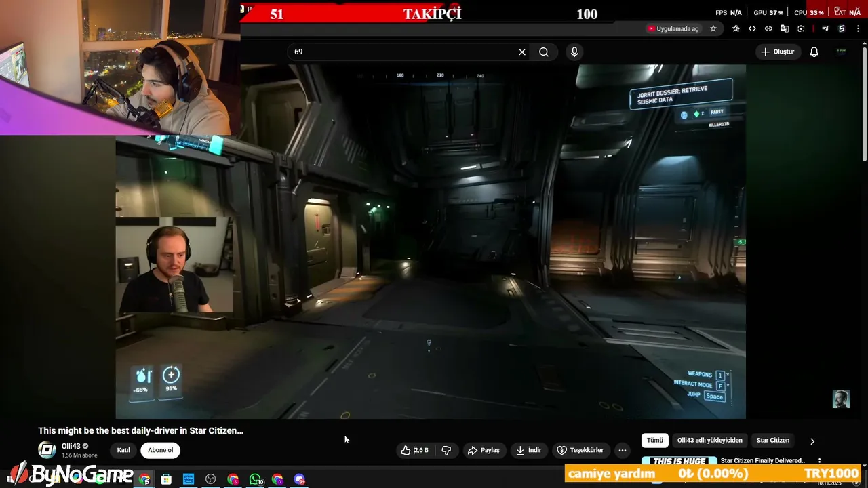Open Discord in taskbar
Screen dimensions: 868x488
[300, 480]
